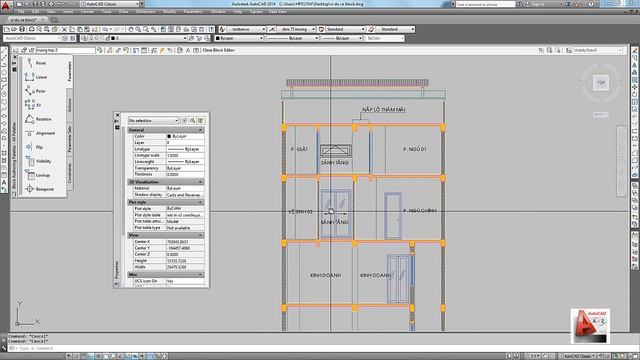The height and width of the screenshot is (360, 640).
Task: Close the Block Authoring Palettes with X
Action: click(x=14, y=58)
